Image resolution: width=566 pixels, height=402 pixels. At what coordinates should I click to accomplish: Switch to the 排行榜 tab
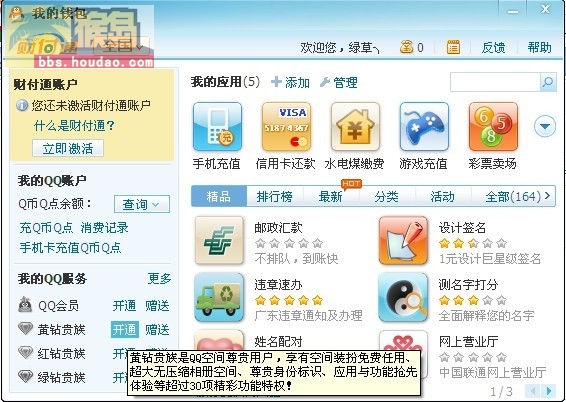[x=274, y=197]
